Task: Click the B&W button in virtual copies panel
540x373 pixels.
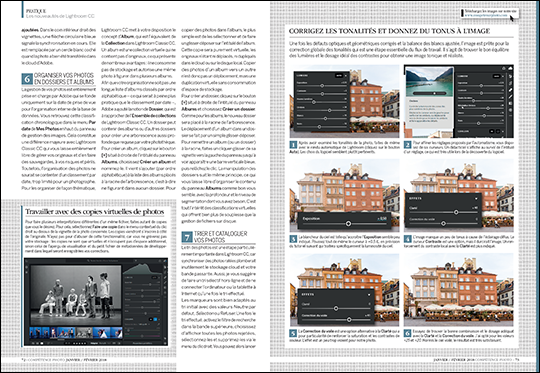Action: 151,320
